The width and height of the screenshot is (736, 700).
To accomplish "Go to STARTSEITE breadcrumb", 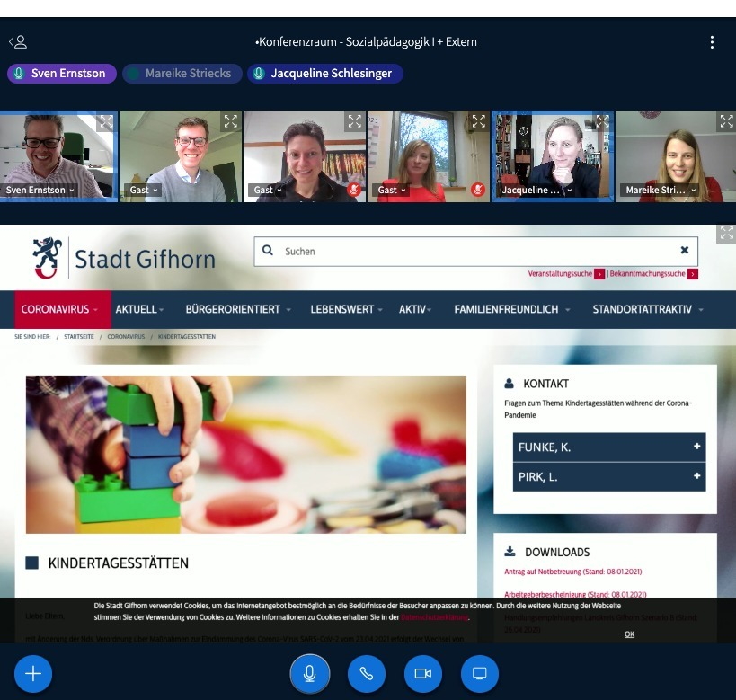I will coord(79,337).
